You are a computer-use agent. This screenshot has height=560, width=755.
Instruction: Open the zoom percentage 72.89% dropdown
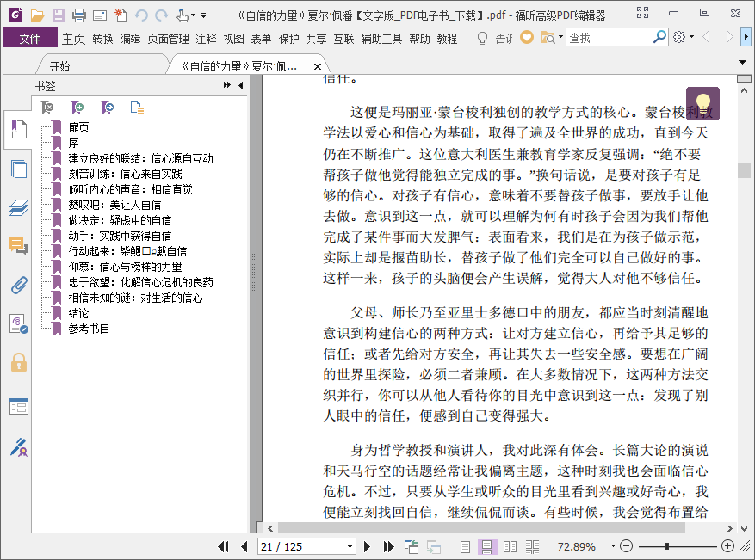pyautogui.click(x=612, y=546)
